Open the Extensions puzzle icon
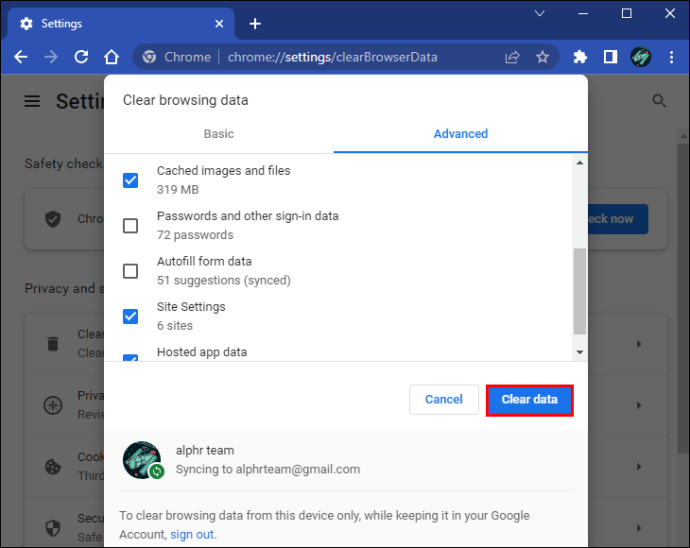This screenshot has width=690, height=548. (580, 57)
